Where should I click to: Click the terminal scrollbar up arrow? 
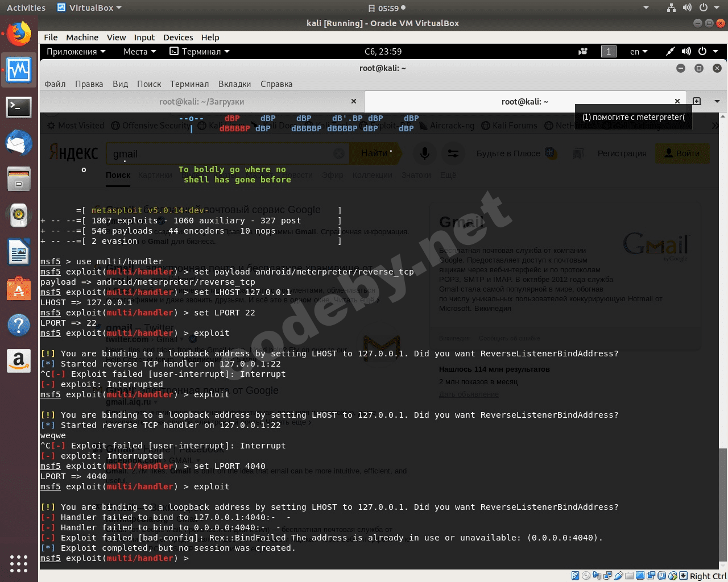[x=723, y=115]
